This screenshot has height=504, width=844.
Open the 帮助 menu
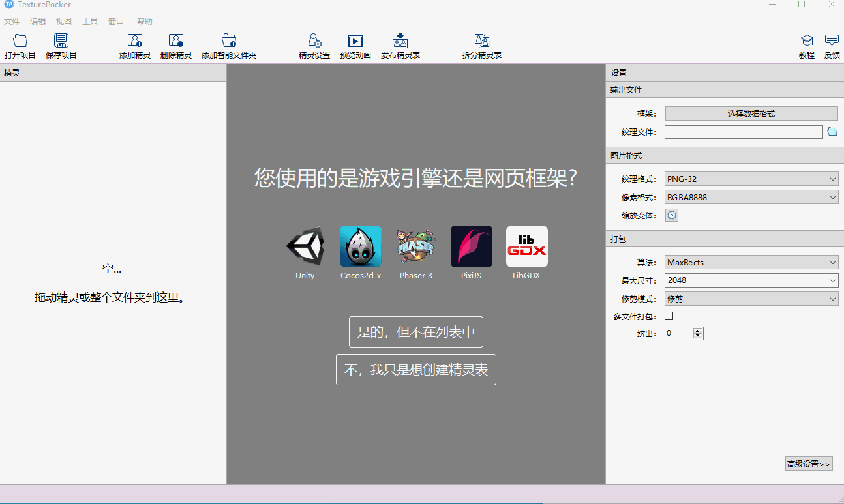point(145,22)
